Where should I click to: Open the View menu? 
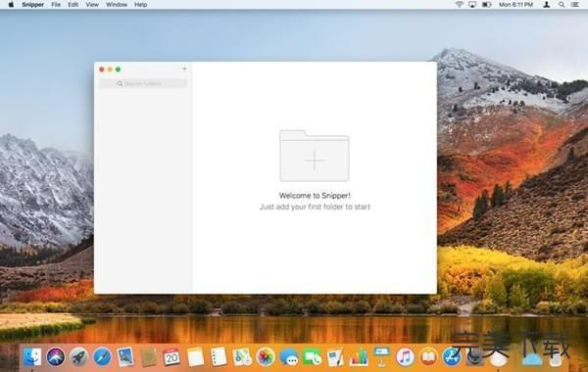point(92,5)
